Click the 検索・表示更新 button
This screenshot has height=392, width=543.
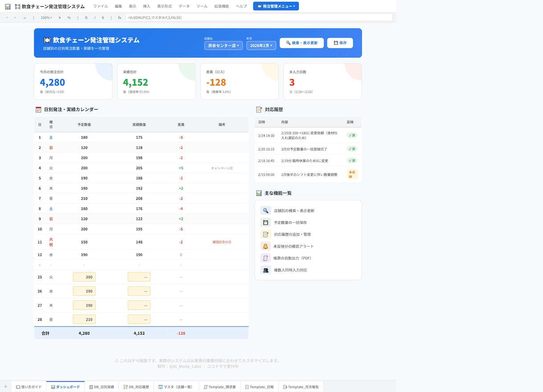(x=302, y=43)
